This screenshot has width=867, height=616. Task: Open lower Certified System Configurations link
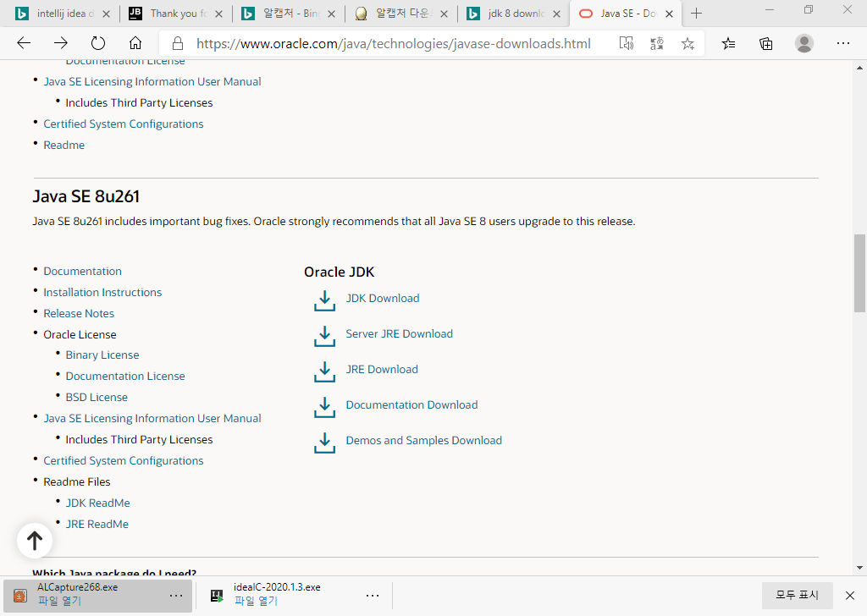(x=124, y=461)
